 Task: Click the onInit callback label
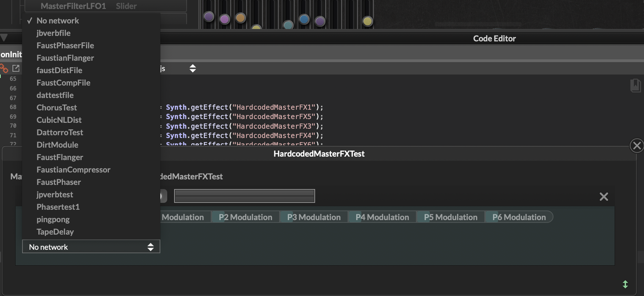click(11, 54)
